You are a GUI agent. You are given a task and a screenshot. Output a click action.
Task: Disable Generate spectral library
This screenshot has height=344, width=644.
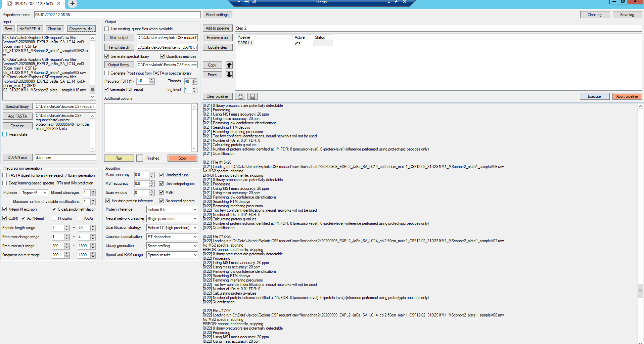coord(106,56)
